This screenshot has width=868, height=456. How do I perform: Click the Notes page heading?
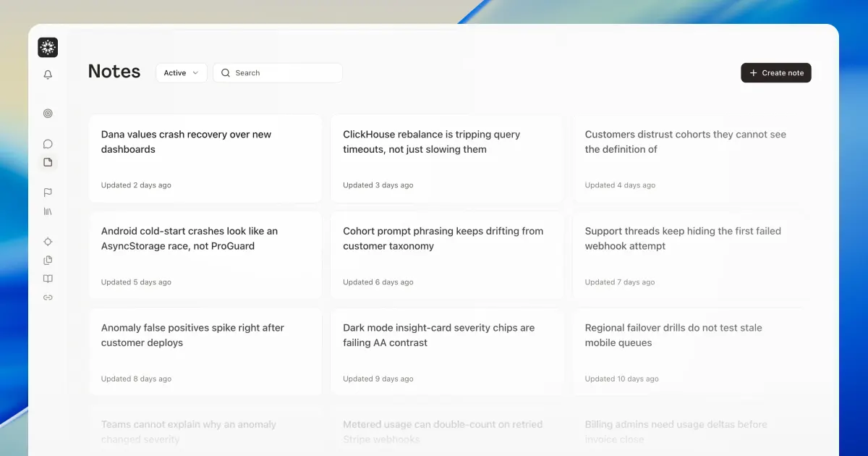(x=114, y=71)
